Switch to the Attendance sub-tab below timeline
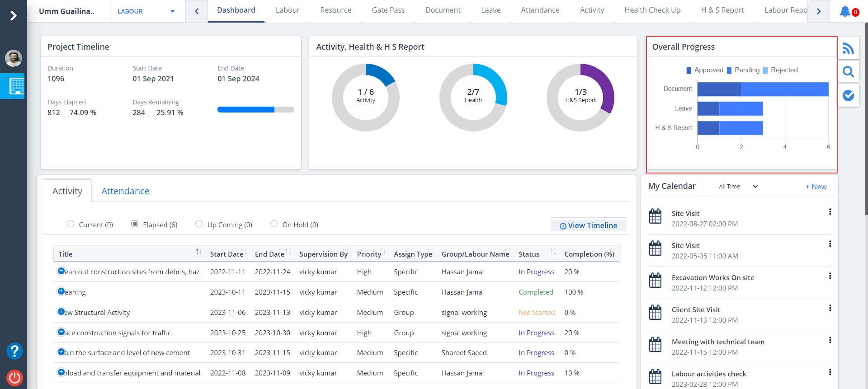868x389 pixels. tap(125, 191)
